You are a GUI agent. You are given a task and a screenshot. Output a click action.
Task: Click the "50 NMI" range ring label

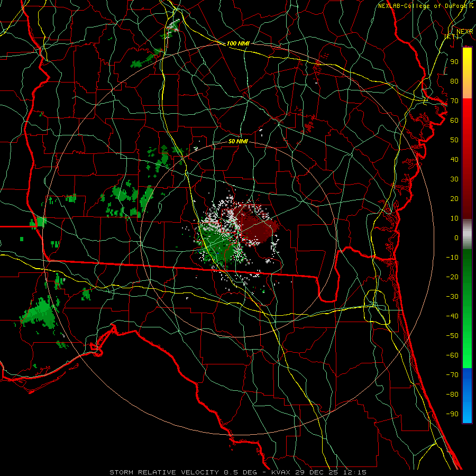[238, 141]
